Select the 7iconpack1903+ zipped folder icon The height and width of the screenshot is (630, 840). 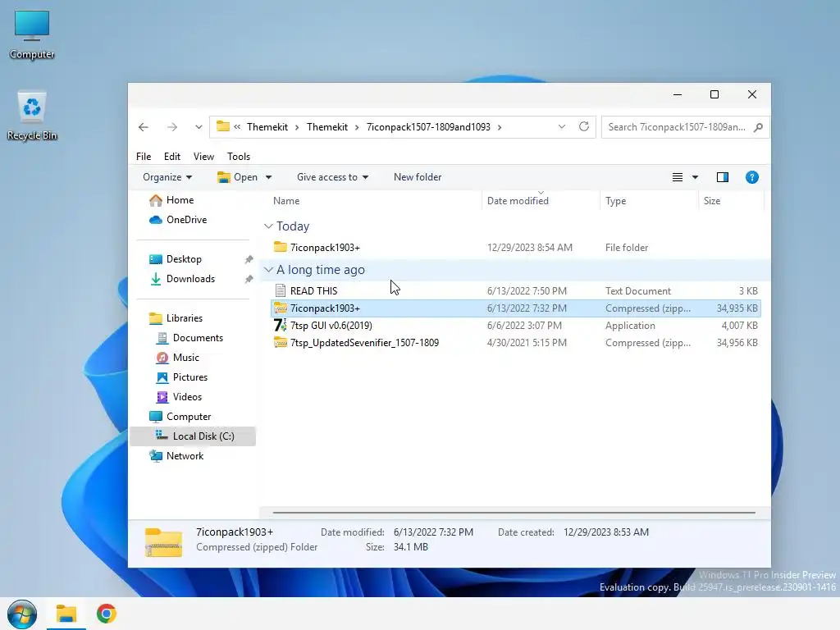(281, 308)
